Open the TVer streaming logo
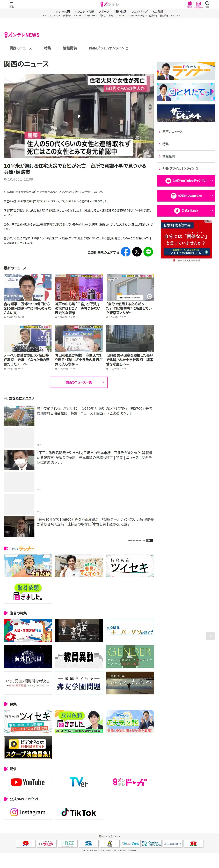The width and height of the screenshot is (219, 868). coord(79,782)
